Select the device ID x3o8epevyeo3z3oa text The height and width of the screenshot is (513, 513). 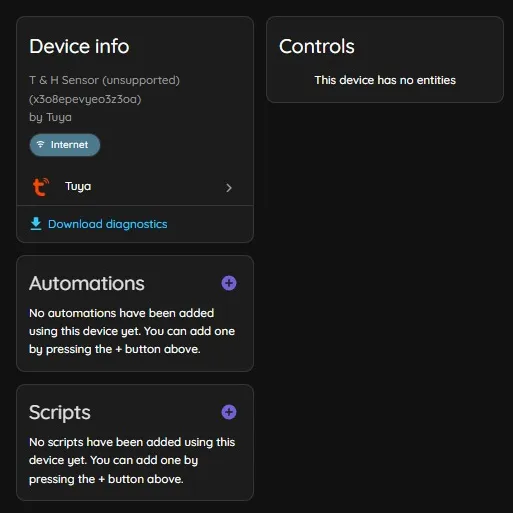85,99
